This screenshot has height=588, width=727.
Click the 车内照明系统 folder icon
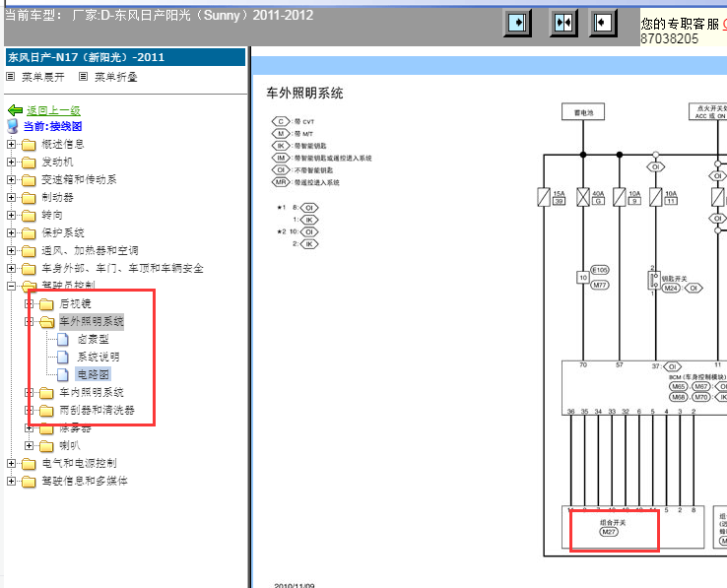(x=46, y=393)
